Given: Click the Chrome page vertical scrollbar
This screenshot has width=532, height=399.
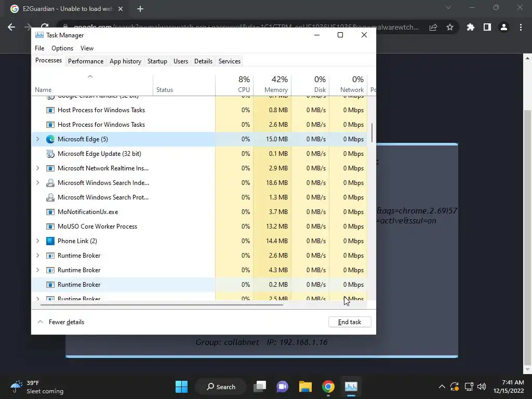Looking at the screenshot, I should (528, 237).
